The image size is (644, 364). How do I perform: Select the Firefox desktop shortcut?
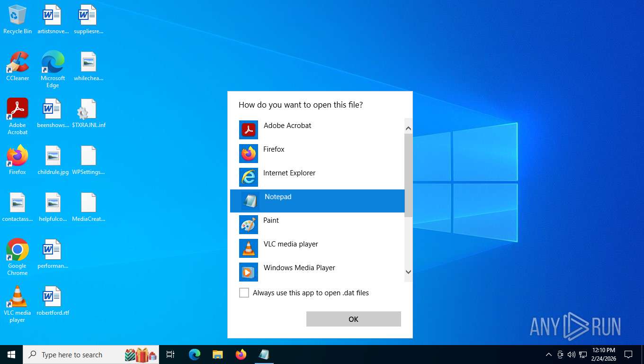pos(18,160)
